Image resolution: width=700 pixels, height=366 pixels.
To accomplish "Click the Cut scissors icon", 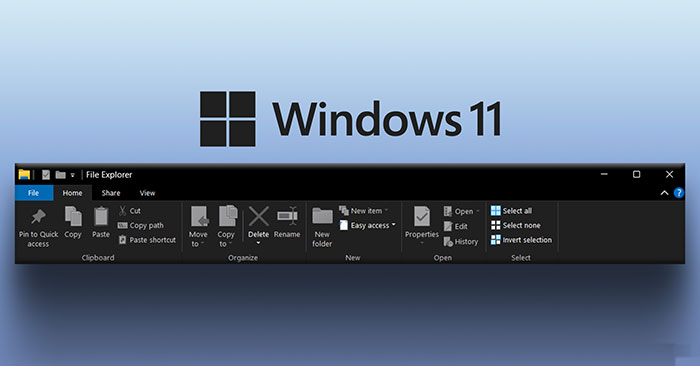I will click(122, 211).
